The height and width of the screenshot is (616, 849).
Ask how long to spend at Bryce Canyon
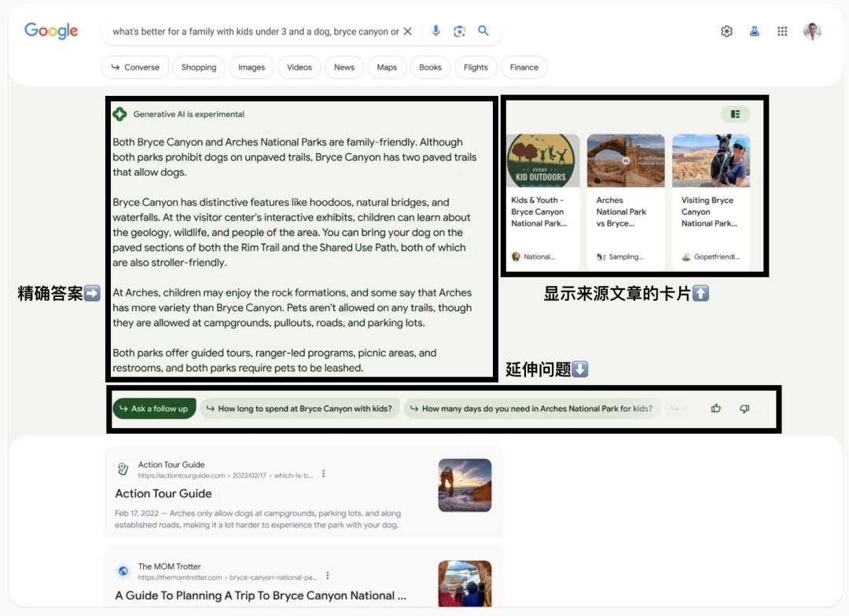click(x=300, y=409)
